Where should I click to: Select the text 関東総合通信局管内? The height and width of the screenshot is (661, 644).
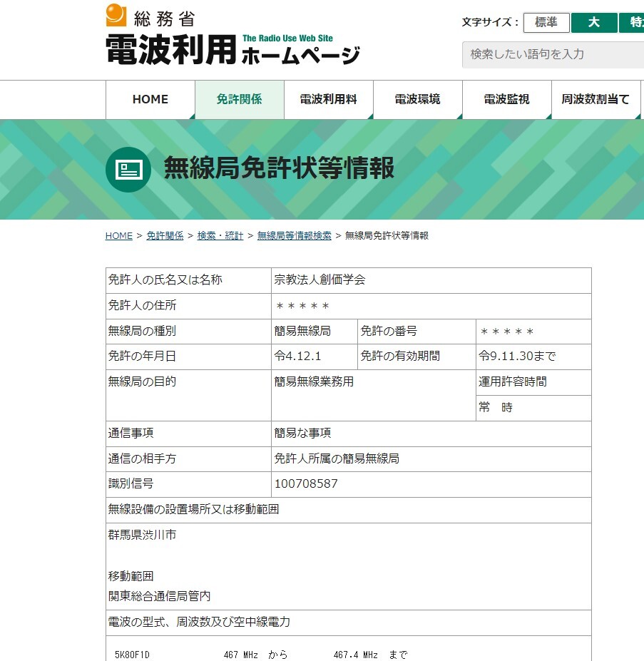[160, 596]
